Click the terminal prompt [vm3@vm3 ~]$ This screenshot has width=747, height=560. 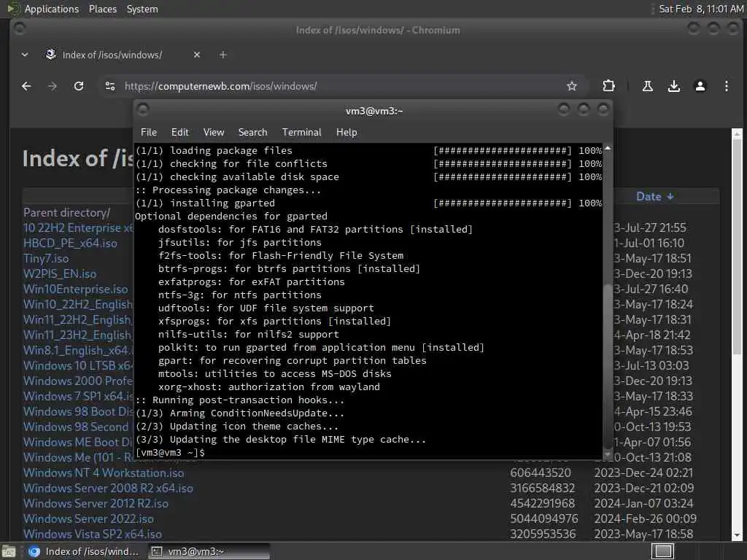pyautogui.click(x=169, y=452)
